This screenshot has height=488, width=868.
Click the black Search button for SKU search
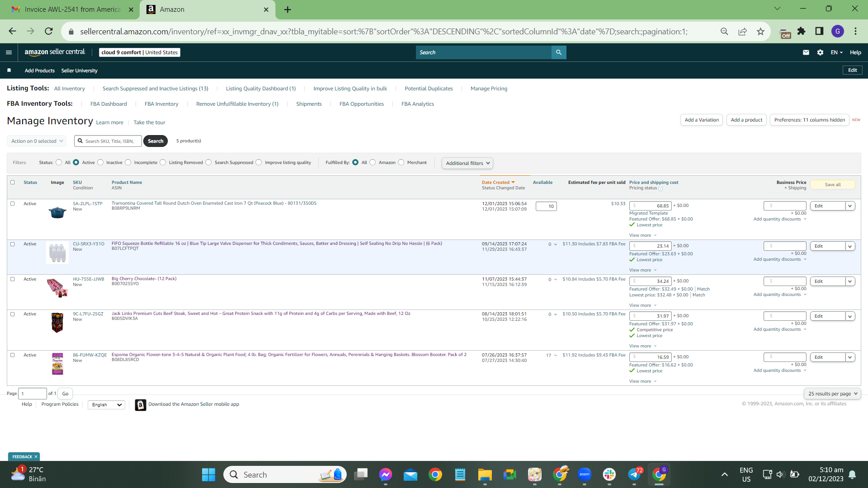(156, 141)
